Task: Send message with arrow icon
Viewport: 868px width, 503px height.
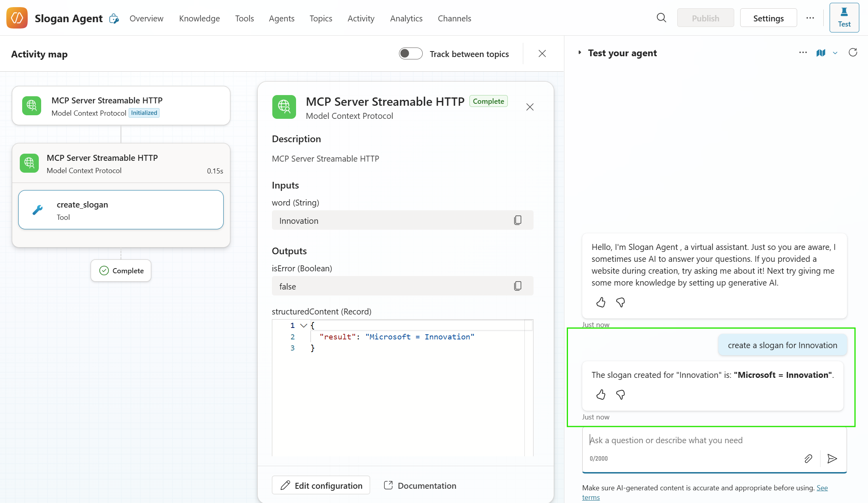Action: click(832, 458)
